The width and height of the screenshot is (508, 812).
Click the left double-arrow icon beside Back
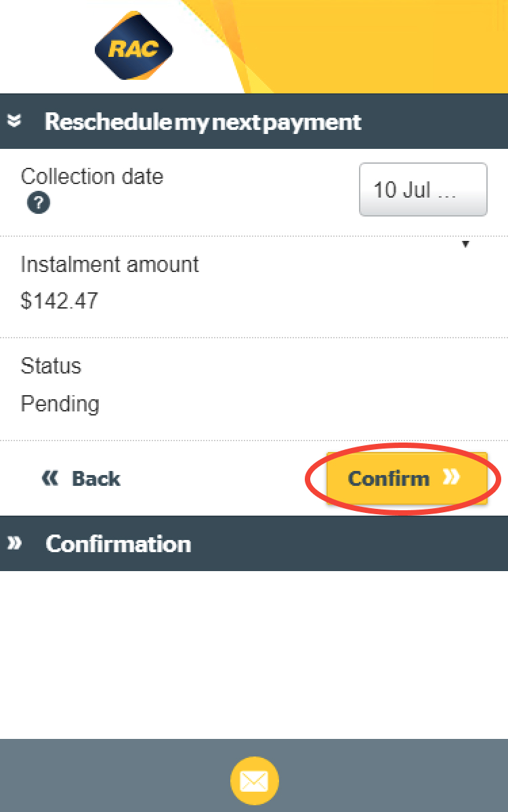click(51, 478)
